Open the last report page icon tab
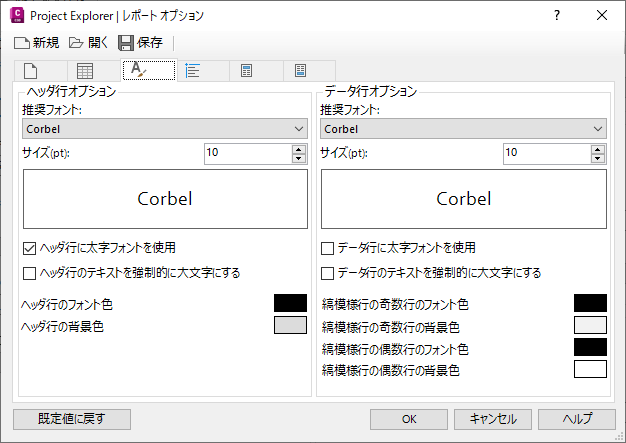Image resolution: width=626 pixels, height=443 pixels. (x=301, y=70)
